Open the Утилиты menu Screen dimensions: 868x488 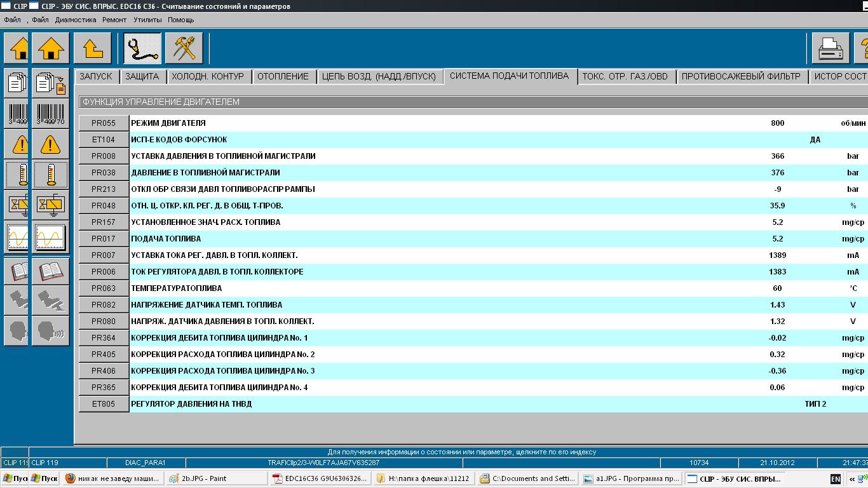(147, 20)
